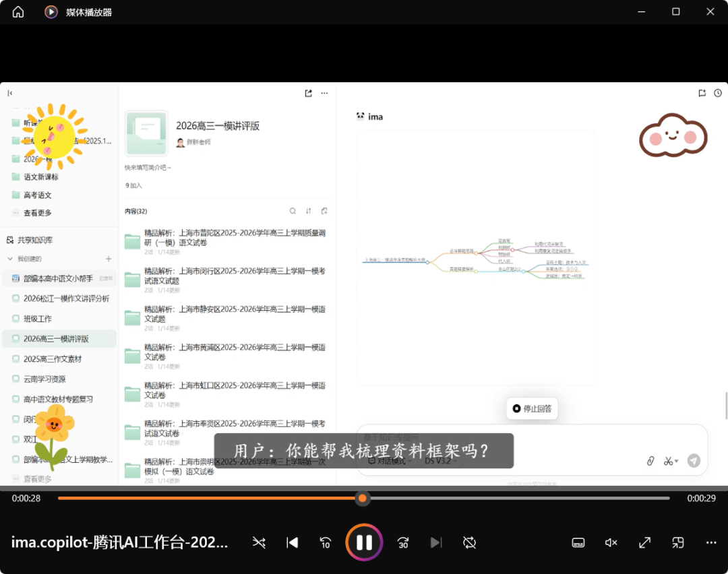
Task: Pause the video playback
Action: tap(364, 542)
